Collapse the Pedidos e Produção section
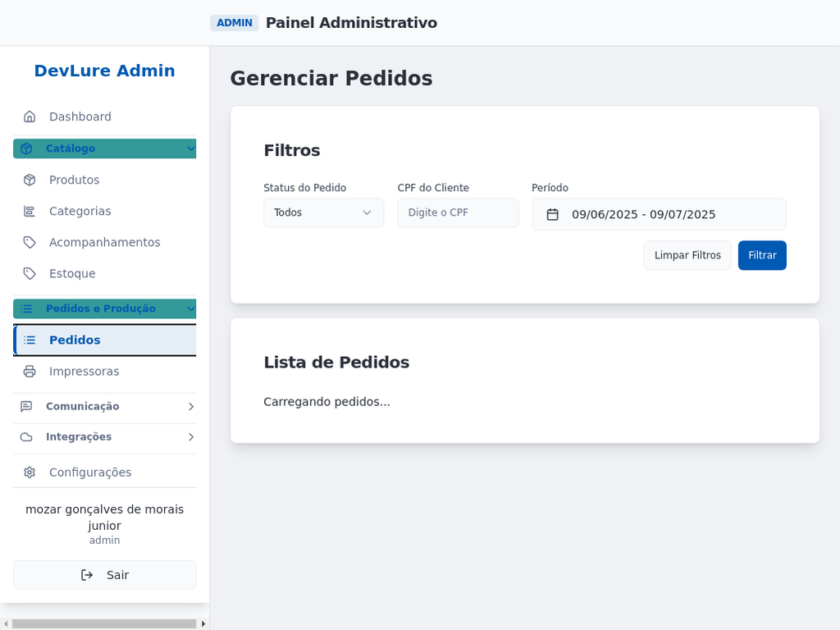840x630 pixels. pyautogui.click(x=105, y=308)
